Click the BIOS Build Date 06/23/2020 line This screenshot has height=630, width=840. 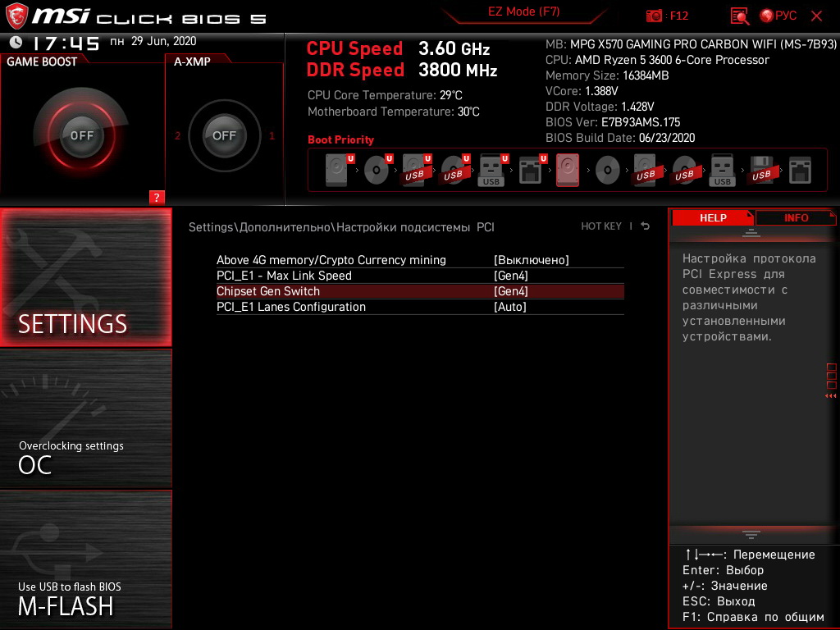coord(620,138)
